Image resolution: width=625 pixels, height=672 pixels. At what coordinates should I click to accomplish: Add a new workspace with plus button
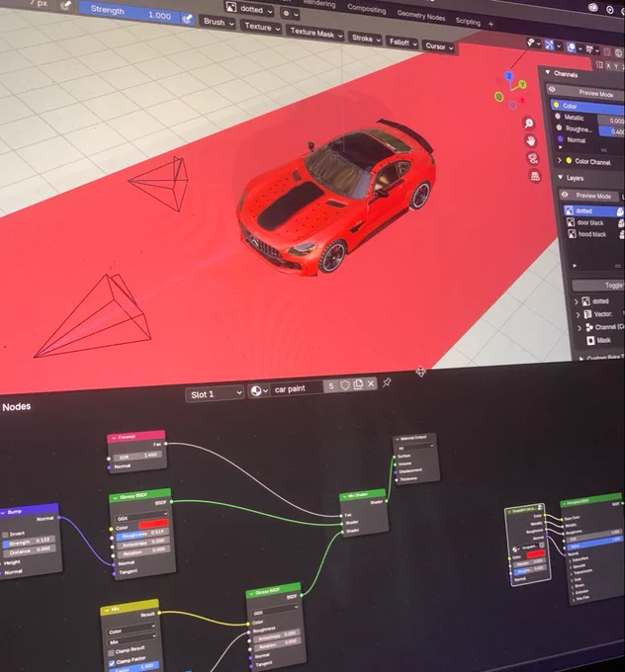491,25
